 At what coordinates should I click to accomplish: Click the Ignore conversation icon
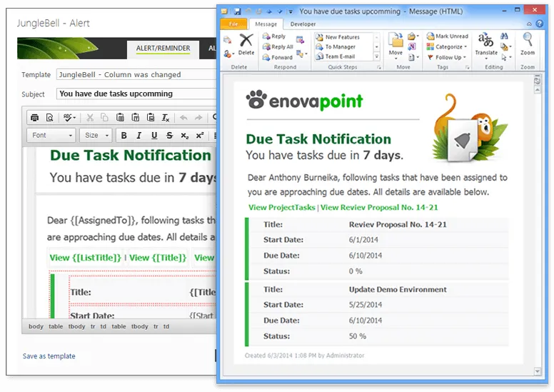(x=227, y=40)
